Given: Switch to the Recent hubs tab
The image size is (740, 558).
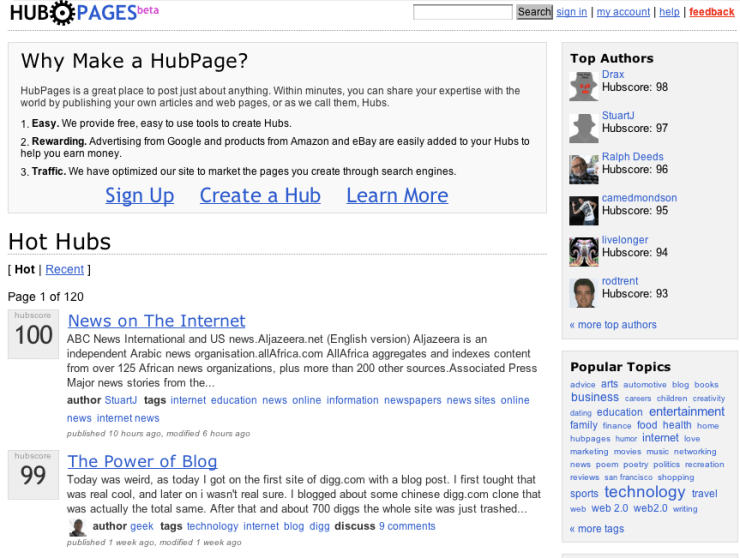Looking at the screenshot, I should [65, 269].
